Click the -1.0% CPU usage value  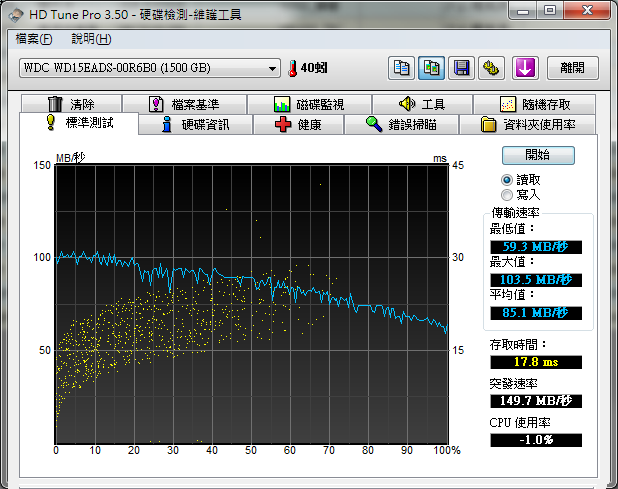click(536, 440)
